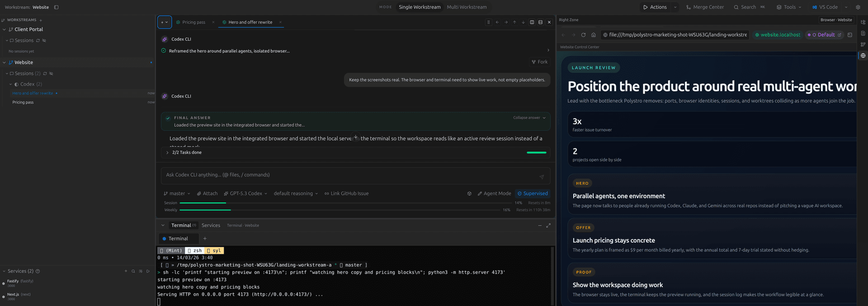This screenshot has height=306, width=868.
Task: Click the browser URL address bar
Action: point(675,35)
